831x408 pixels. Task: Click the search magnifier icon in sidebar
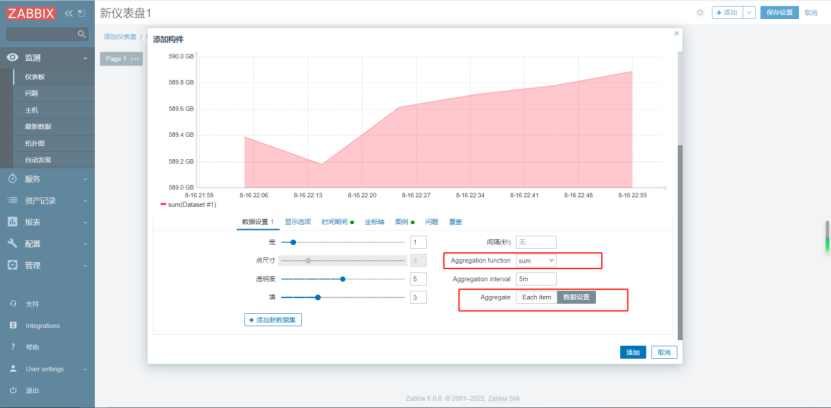(81, 34)
